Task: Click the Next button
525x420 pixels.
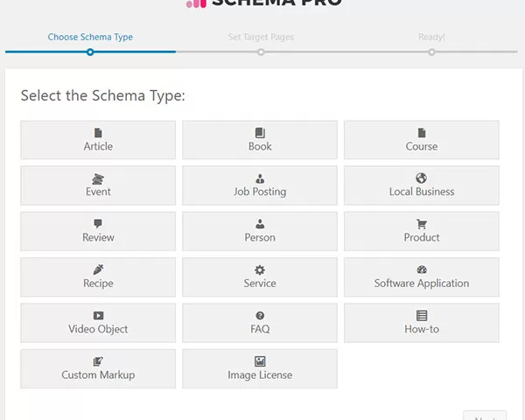Action: 485,416
